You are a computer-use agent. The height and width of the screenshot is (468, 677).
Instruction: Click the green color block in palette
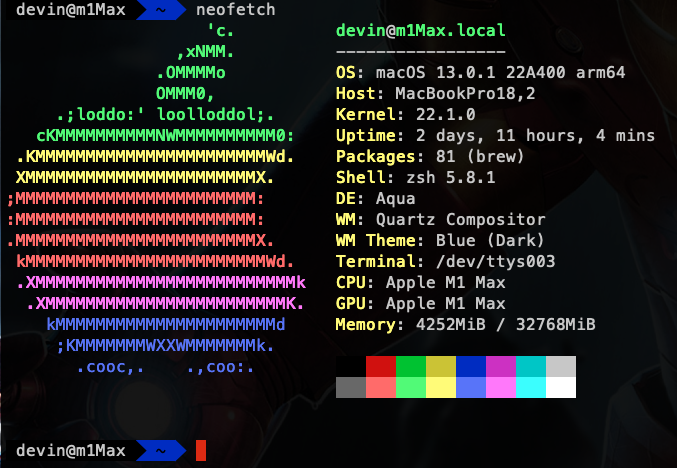coord(411,367)
